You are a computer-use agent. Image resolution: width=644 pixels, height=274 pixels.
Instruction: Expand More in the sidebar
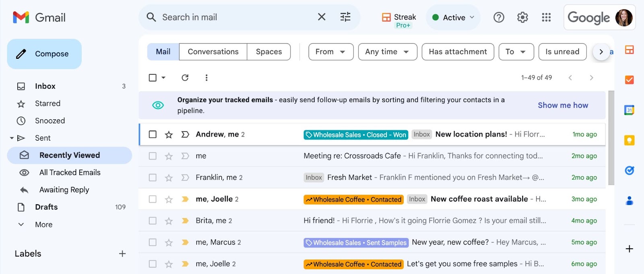click(x=43, y=224)
